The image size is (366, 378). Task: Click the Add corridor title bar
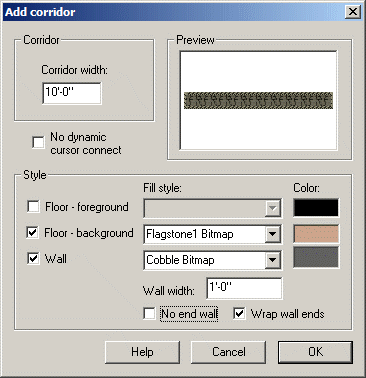pos(173,12)
